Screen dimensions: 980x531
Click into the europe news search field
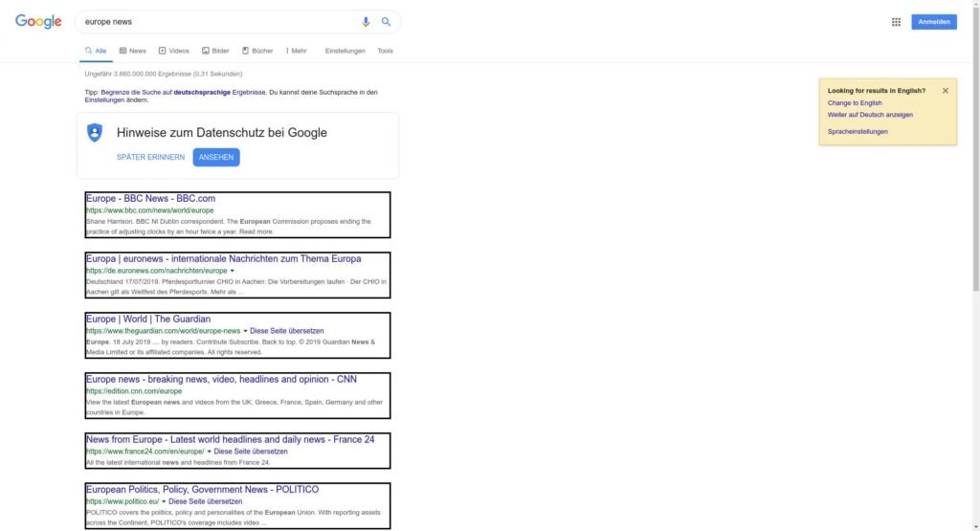219,22
